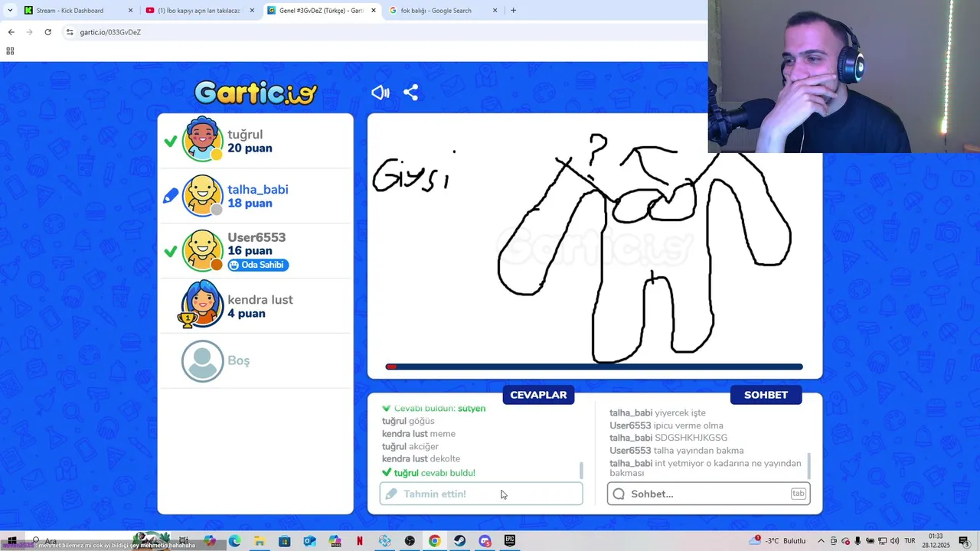Click User6553's player avatar
Screen dimensions: 980x551
click(202, 250)
